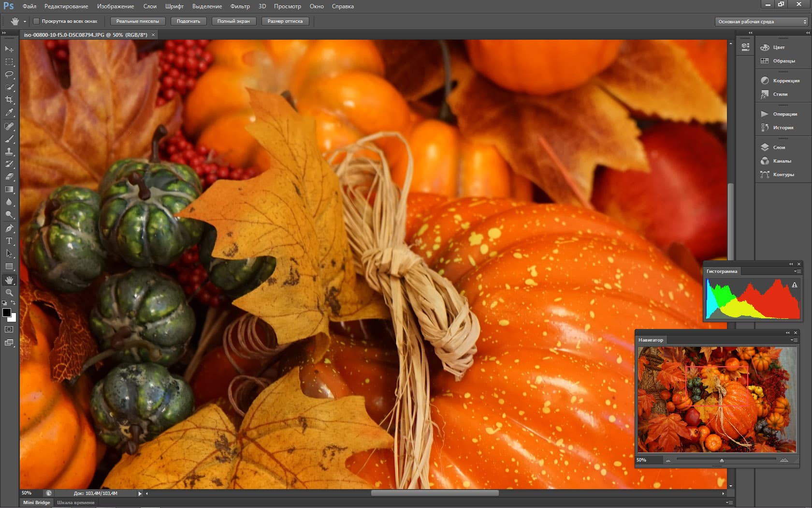Select the Zoom tool
The width and height of the screenshot is (812, 508).
point(9,293)
